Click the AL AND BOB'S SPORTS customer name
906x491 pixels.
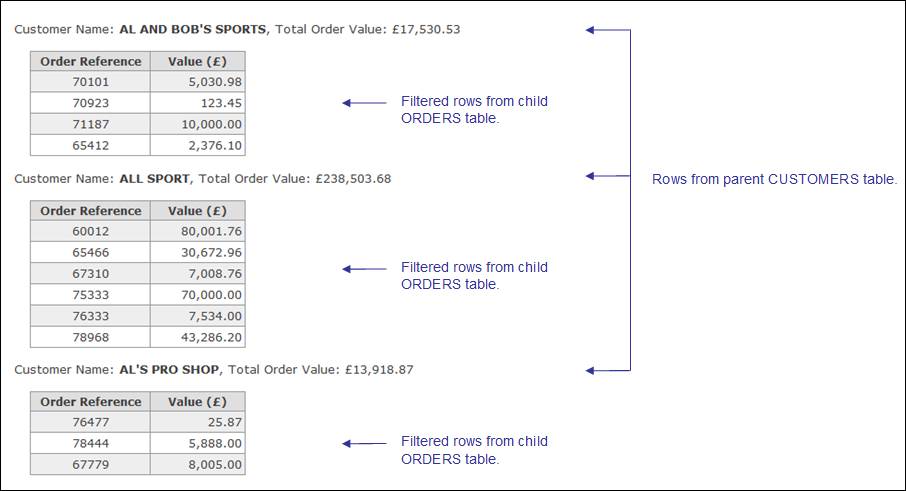[192, 29]
